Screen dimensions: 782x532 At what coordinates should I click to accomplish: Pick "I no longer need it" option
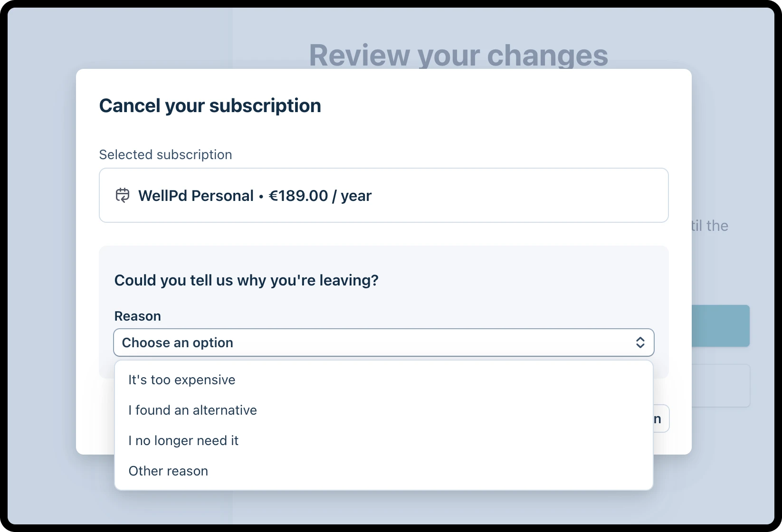click(x=383, y=441)
